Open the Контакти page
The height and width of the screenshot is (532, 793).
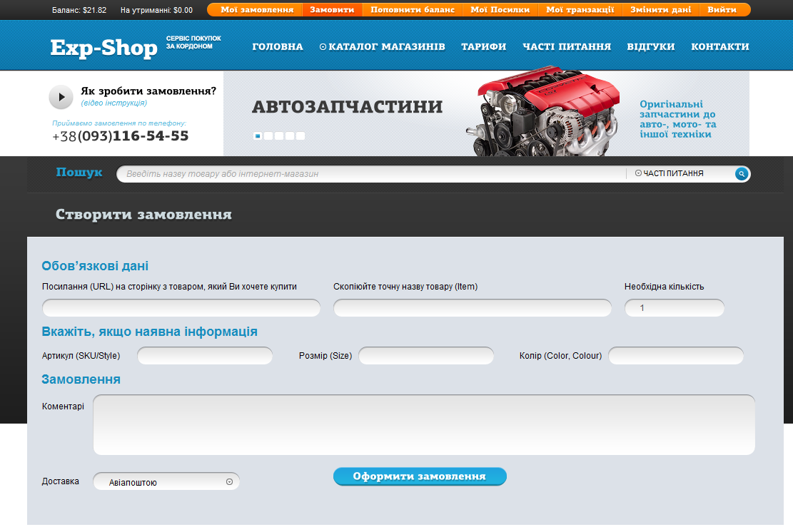point(720,46)
